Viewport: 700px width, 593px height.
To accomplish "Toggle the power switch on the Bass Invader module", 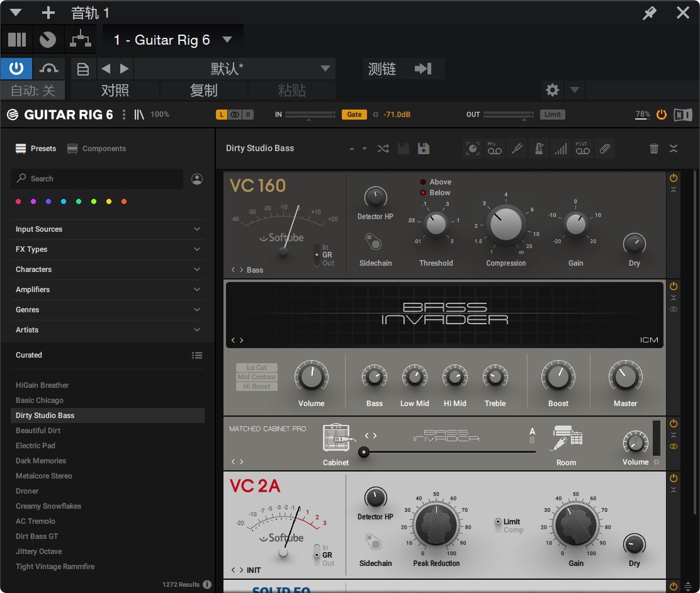I will tap(673, 285).
